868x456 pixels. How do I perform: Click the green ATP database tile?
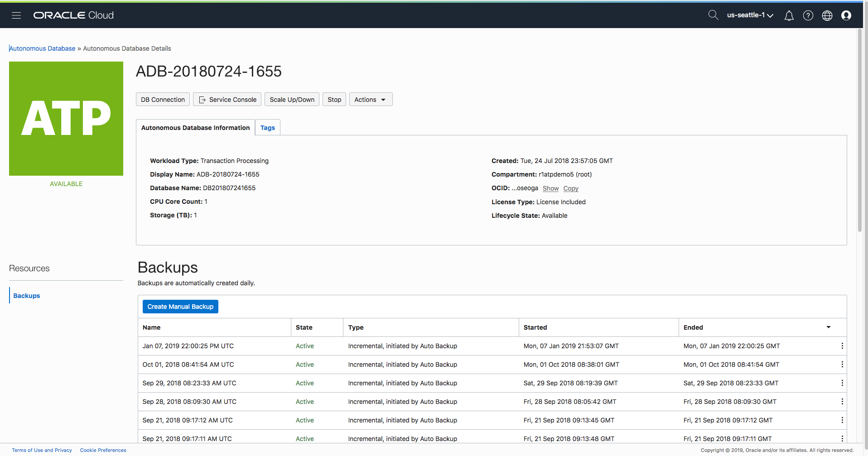(x=66, y=119)
